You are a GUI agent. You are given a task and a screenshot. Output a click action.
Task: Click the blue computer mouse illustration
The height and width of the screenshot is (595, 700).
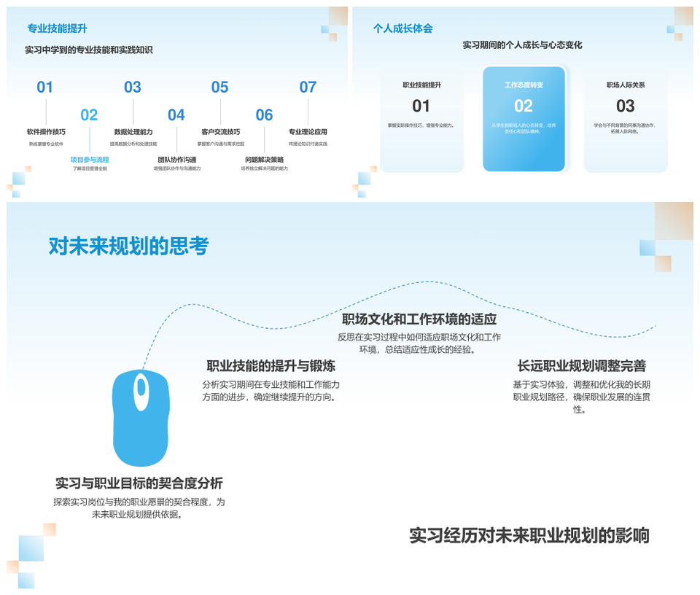coord(141,419)
